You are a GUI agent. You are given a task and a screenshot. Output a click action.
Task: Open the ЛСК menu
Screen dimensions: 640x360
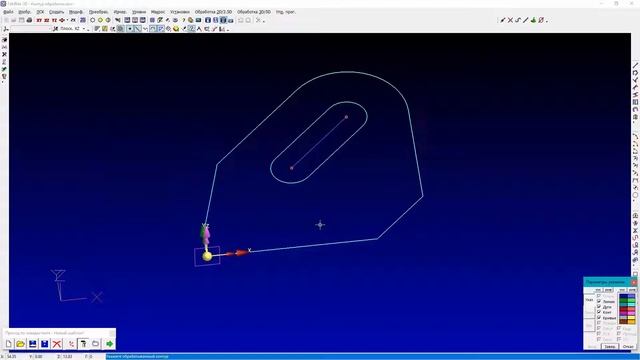[x=40, y=12]
